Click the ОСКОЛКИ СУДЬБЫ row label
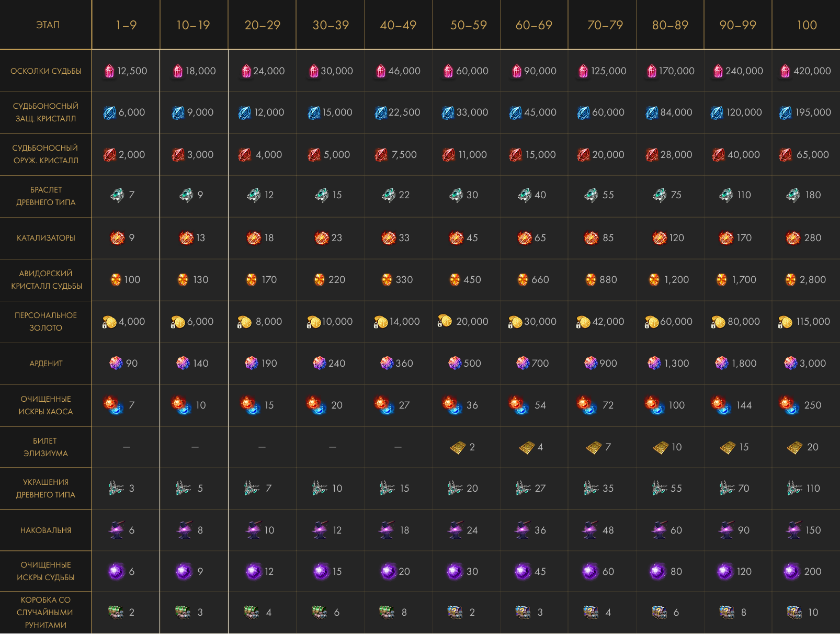The image size is (840, 634). tap(46, 71)
